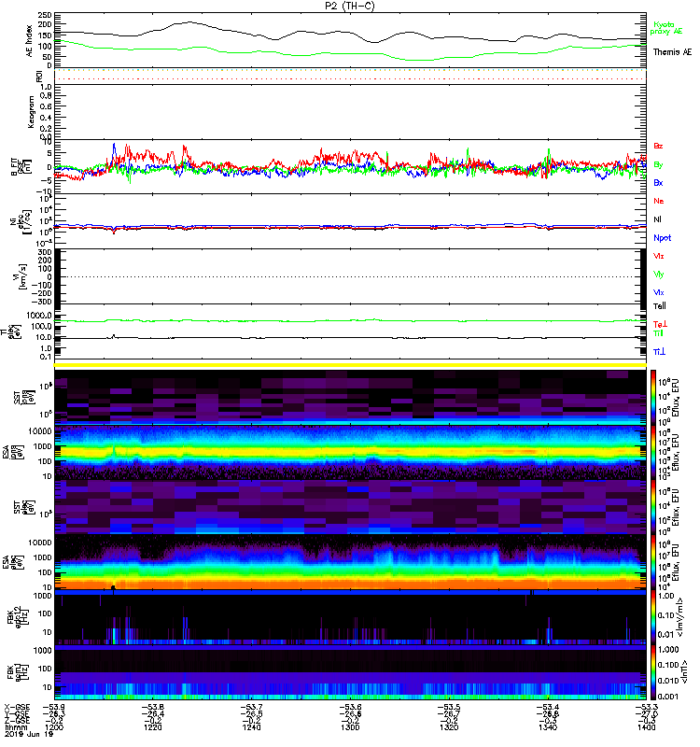This screenshot has height=747, width=700.
Task: Select the red Ne density legend label
Action: [659, 201]
